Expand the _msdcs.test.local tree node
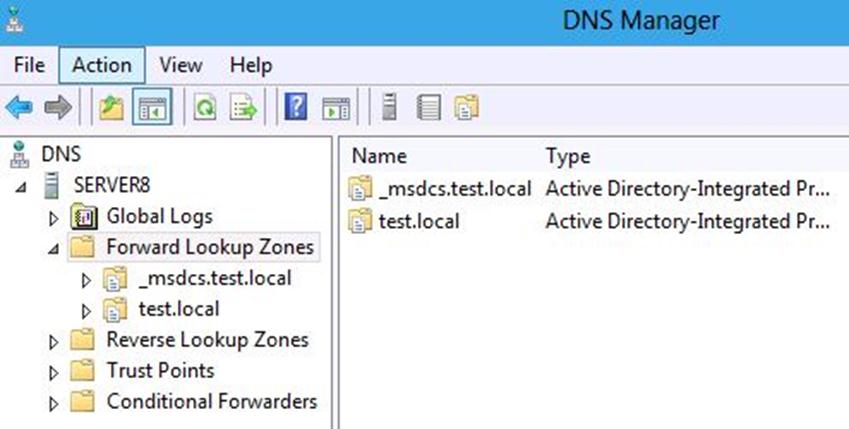849x429 pixels. [x=86, y=281]
